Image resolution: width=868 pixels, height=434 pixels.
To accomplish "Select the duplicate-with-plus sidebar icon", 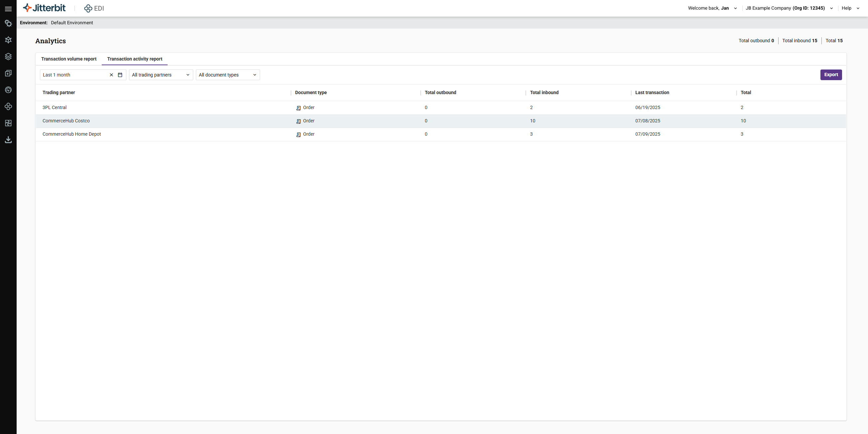I will pyautogui.click(x=8, y=73).
